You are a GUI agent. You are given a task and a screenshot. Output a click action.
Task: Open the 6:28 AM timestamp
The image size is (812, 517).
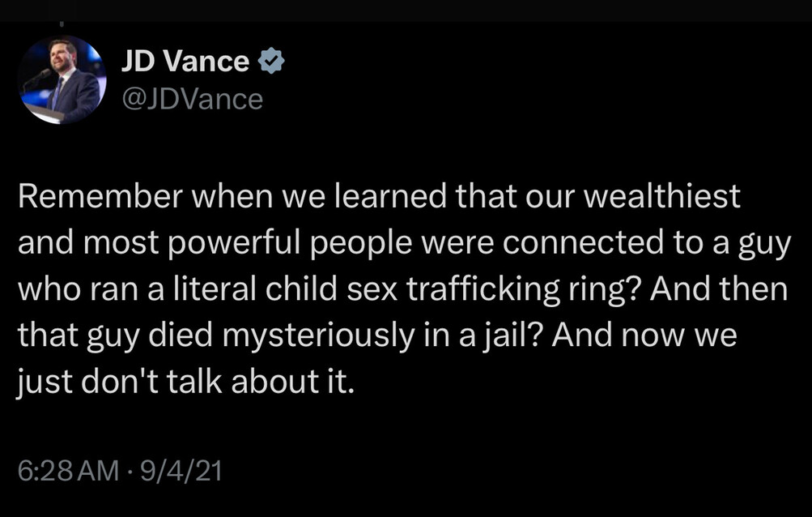pyautogui.click(x=68, y=470)
